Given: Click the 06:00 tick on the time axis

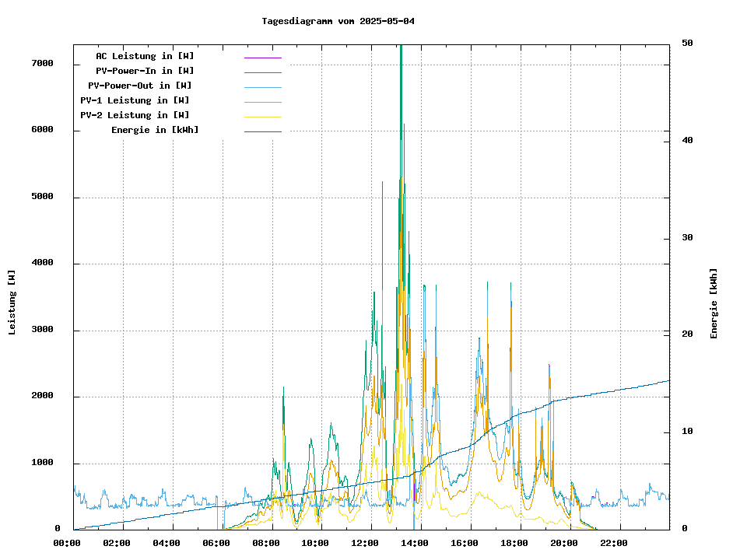Looking at the screenshot, I should click(x=216, y=543).
